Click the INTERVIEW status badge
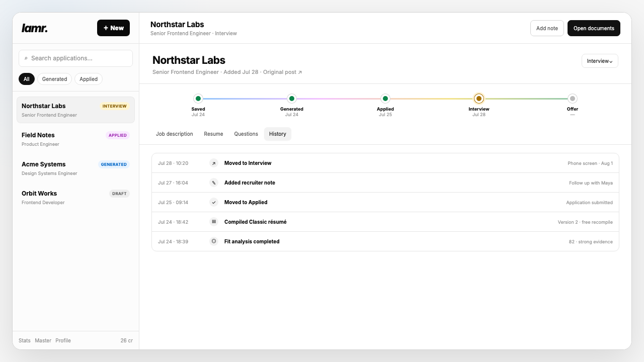The image size is (644, 362). [x=115, y=106]
